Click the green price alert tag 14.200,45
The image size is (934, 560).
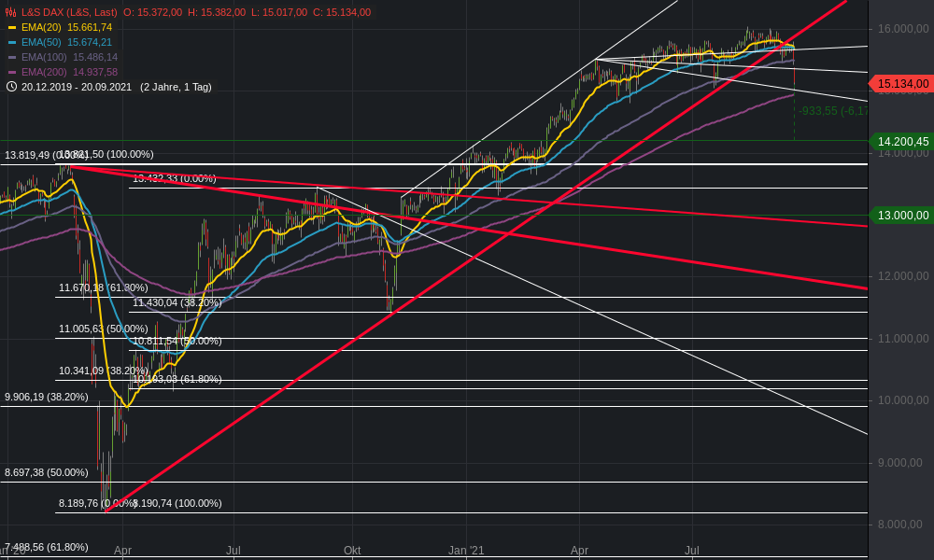tap(901, 142)
